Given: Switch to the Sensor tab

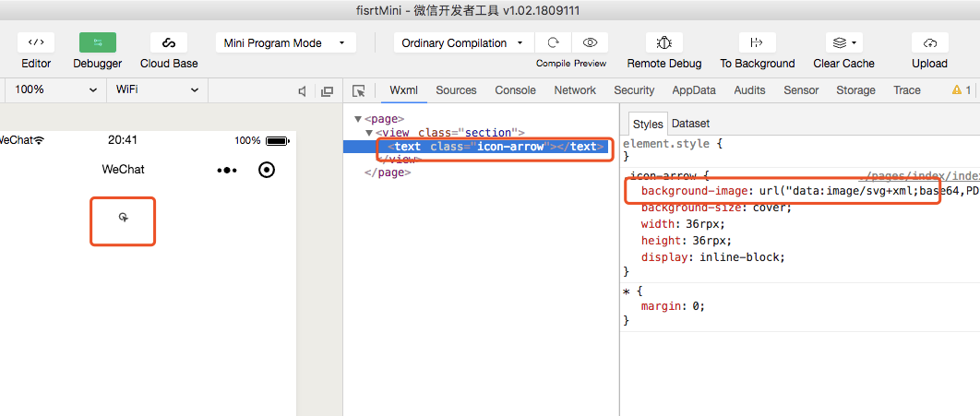Looking at the screenshot, I should 801,90.
